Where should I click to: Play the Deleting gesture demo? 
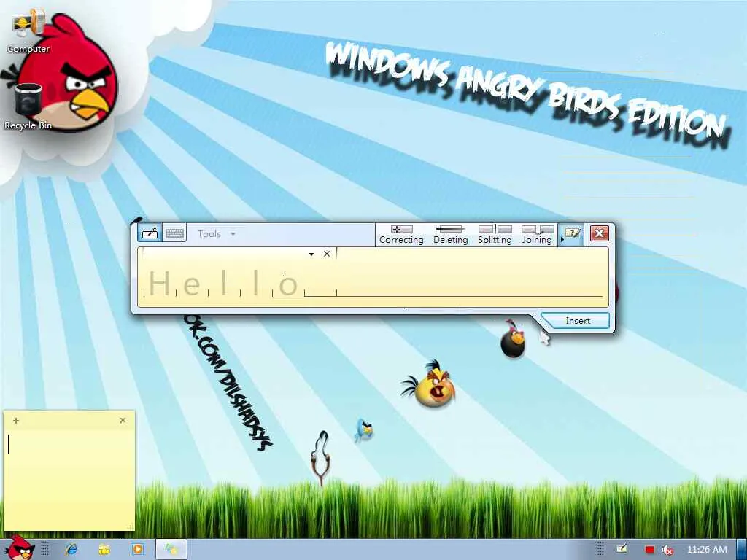pyautogui.click(x=450, y=235)
